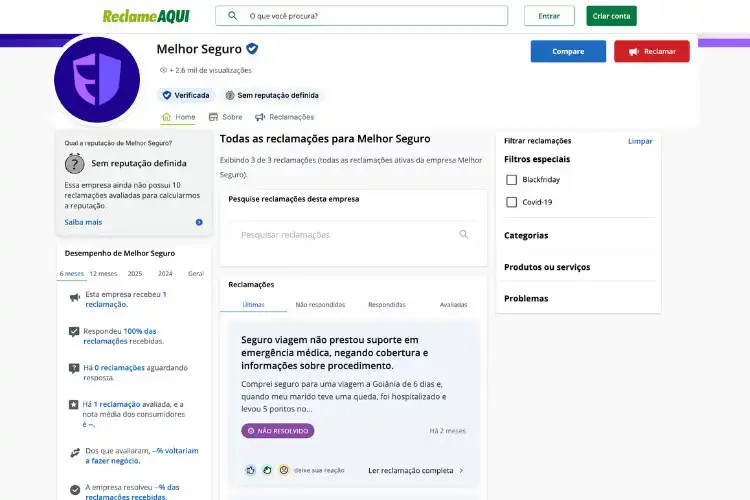Screen dimensions: 750x500
Task: Expand the Produtos ou serviços filter
Action: pos(578,267)
